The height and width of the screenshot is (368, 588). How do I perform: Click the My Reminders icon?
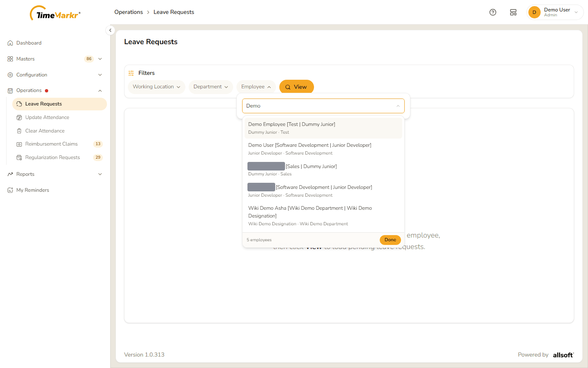pos(10,190)
